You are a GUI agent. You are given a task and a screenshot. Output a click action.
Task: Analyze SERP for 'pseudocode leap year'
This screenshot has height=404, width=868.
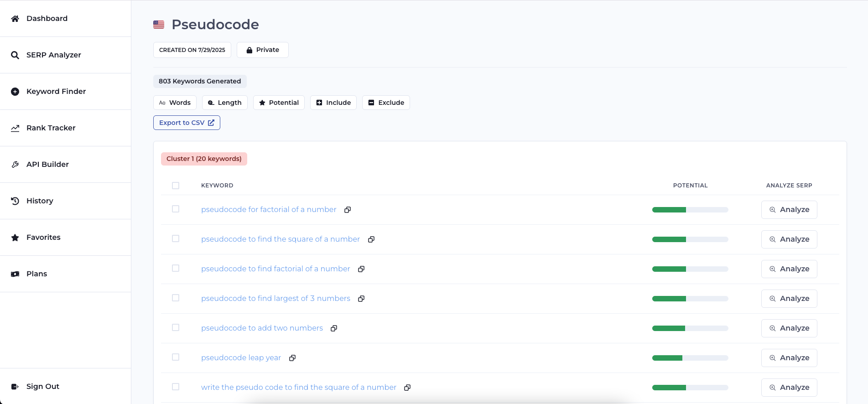[789, 358]
